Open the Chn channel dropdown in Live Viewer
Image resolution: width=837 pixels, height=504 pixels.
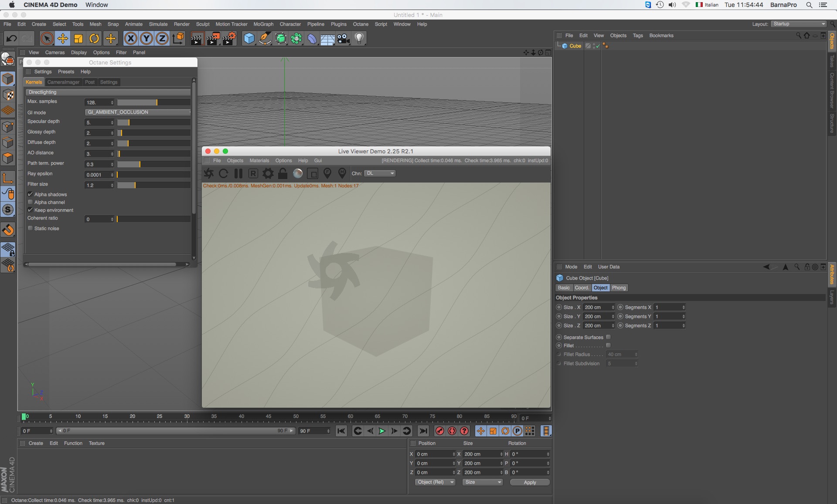click(x=380, y=173)
